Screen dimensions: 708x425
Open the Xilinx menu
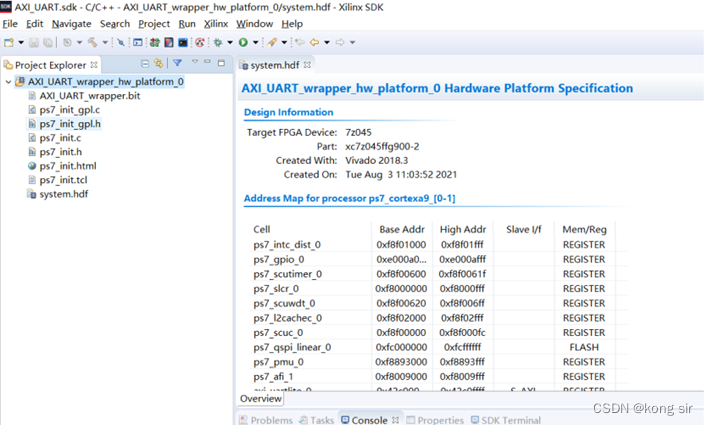pyautogui.click(x=216, y=24)
